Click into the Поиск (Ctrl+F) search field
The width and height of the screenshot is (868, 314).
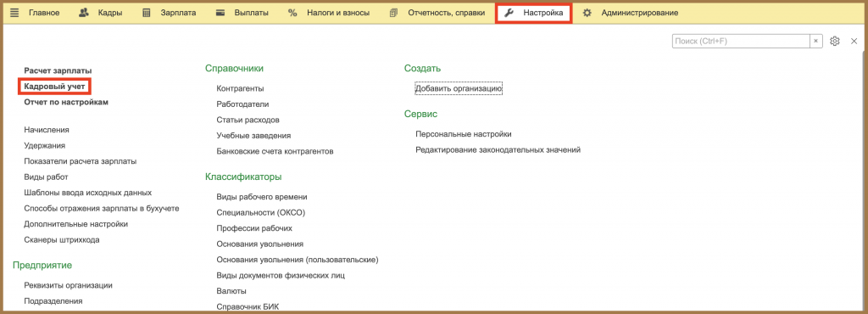coord(741,41)
